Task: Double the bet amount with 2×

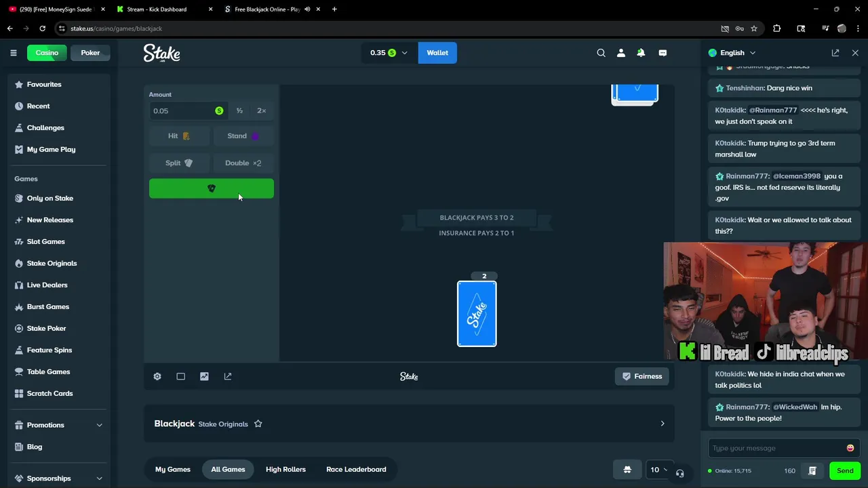Action: tap(262, 110)
